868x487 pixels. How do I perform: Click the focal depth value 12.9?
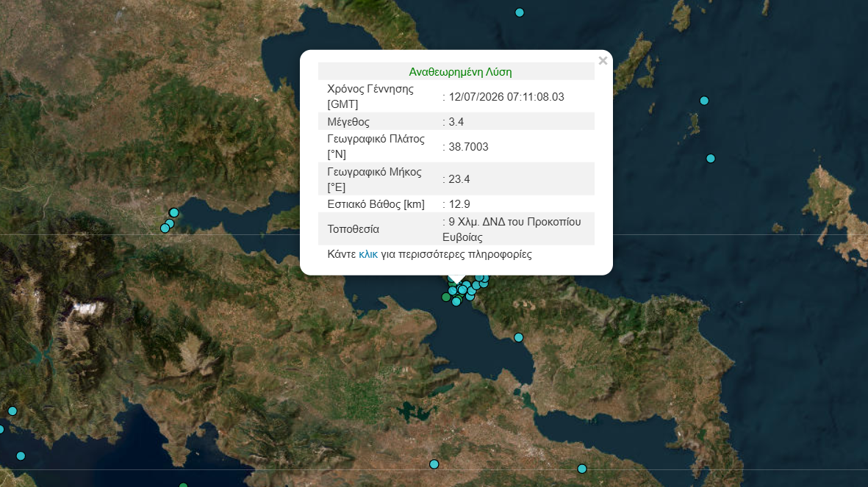click(x=459, y=204)
